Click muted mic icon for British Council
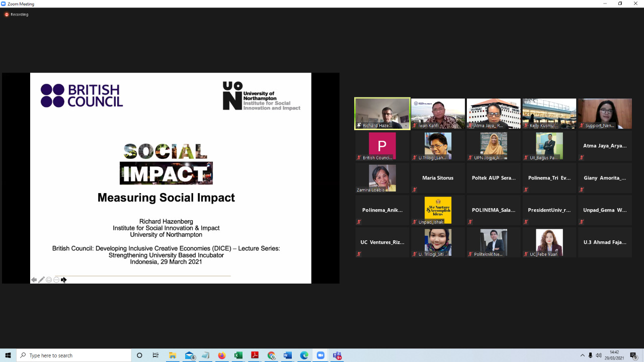Viewport: 644px width, 362px height. click(x=359, y=158)
